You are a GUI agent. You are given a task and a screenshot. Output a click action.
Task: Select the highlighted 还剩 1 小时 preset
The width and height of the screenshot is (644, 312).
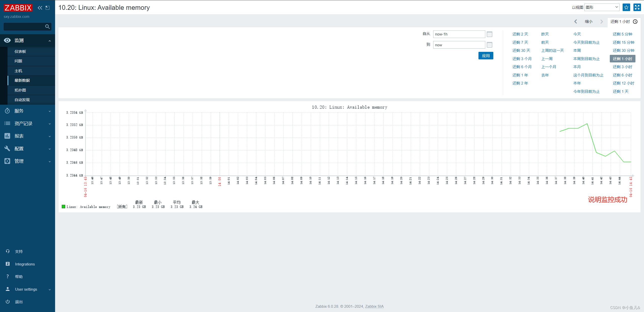[622, 59]
